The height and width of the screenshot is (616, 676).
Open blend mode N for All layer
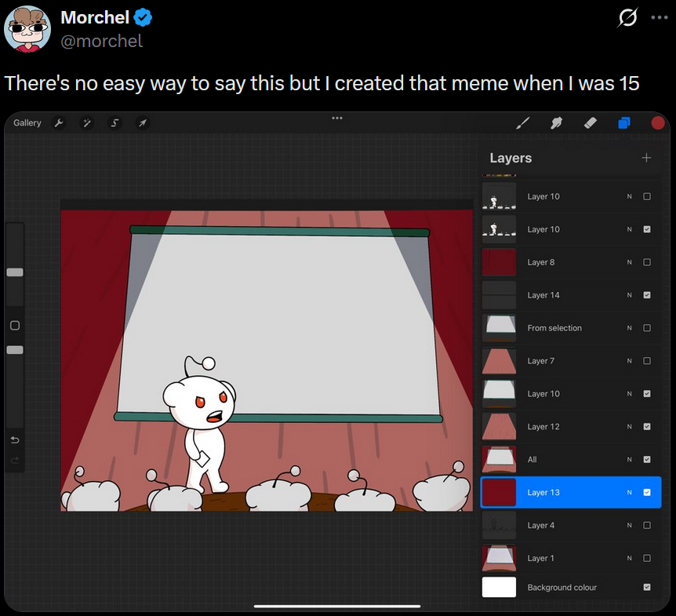click(629, 459)
